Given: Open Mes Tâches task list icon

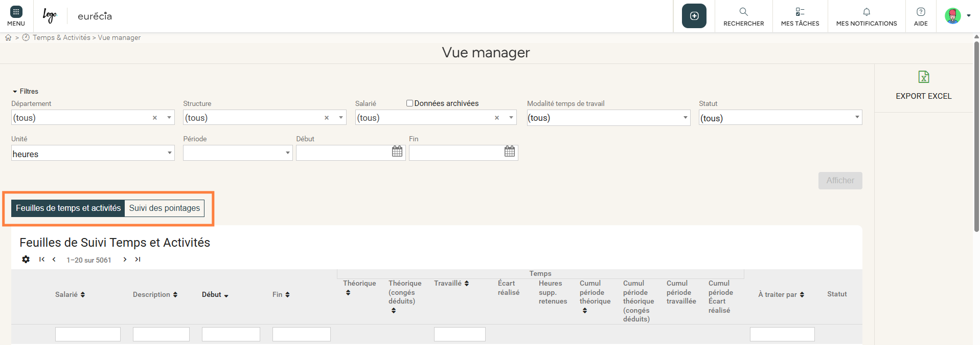Looking at the screenshot, I should click(800, 12).
